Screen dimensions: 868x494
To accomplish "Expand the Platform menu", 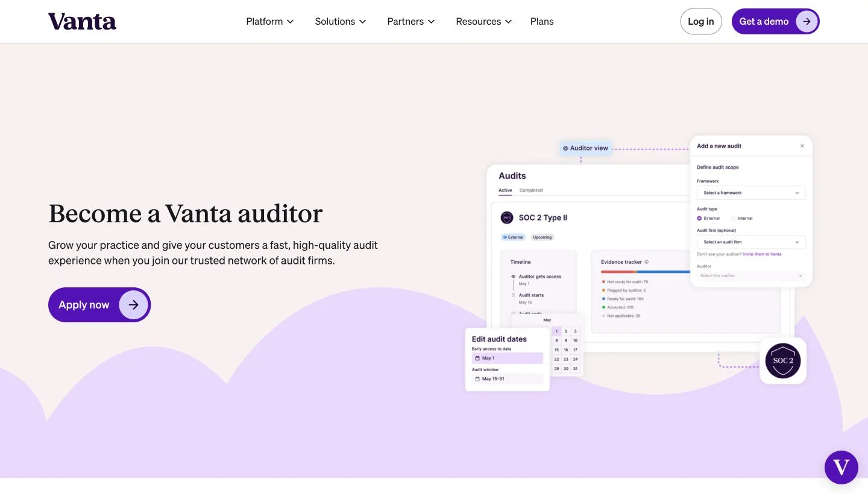I will click(x=270, y=21).
